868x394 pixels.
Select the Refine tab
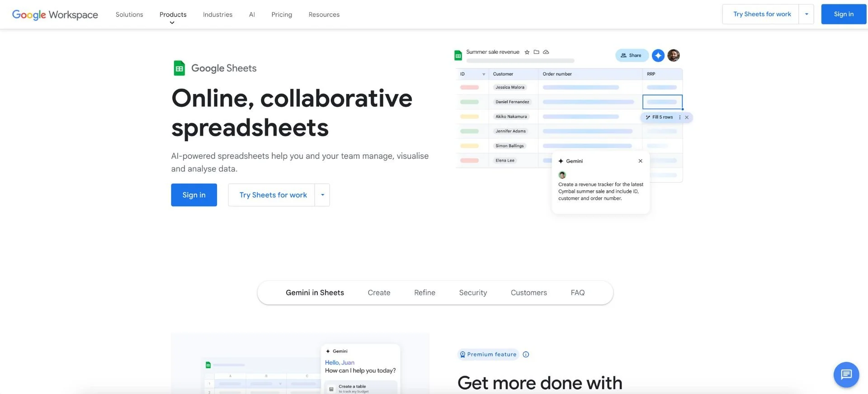425,293
